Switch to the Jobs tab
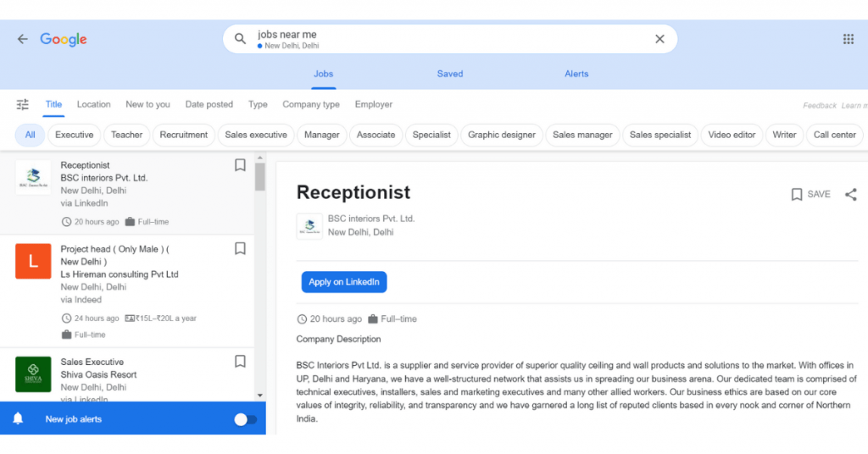868x454 pixels. (x=323, y=74)
